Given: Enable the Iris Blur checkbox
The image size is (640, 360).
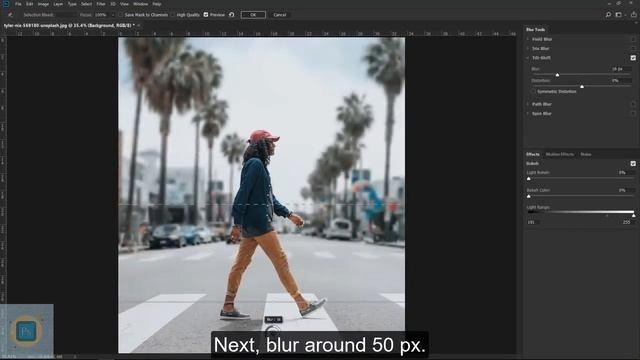Looking at the screenshot, I should tap(633, 49).
